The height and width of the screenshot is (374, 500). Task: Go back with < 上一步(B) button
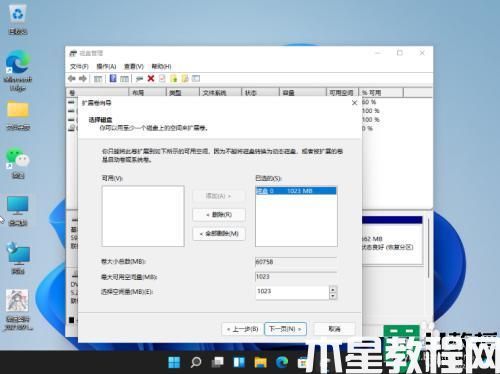point(242,329)
